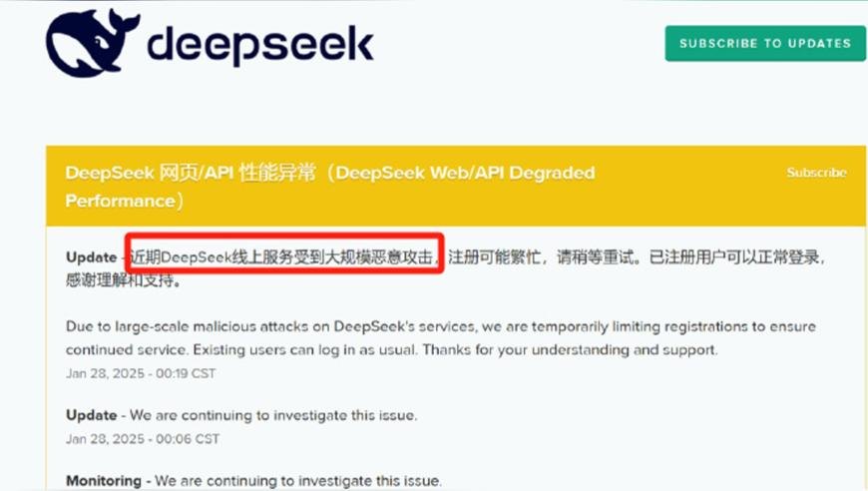Click the Jan 28, 2025 00:06 CST timestamp
868x491 pixels.
pos(143,439)
